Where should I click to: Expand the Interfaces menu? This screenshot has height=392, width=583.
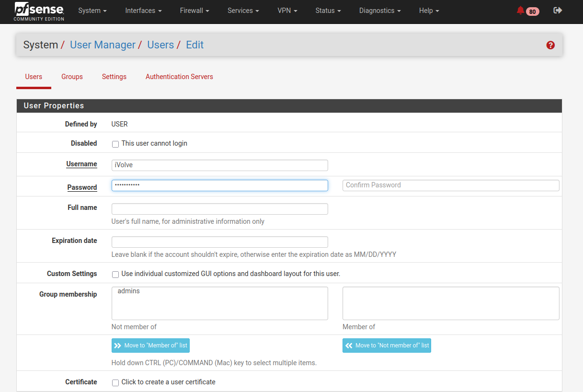tap(143, 11)
